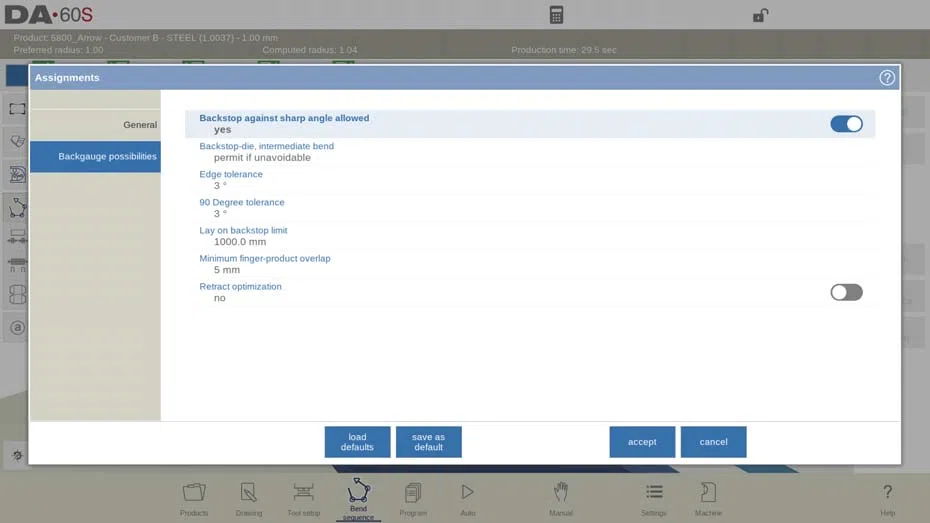Image resolution: width=930 pixels, height=523 pixels.
Task: Start Auto mode icon
Action: point(467,499)
